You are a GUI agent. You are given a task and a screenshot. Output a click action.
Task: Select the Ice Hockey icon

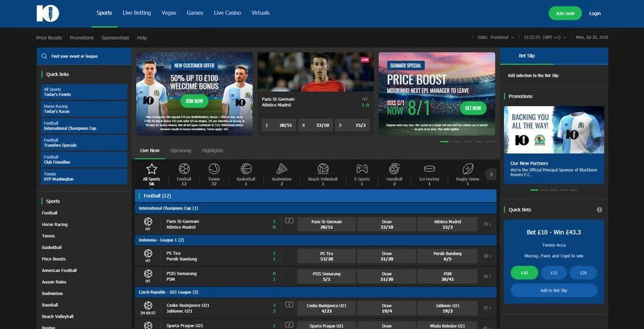click(429, 169)
